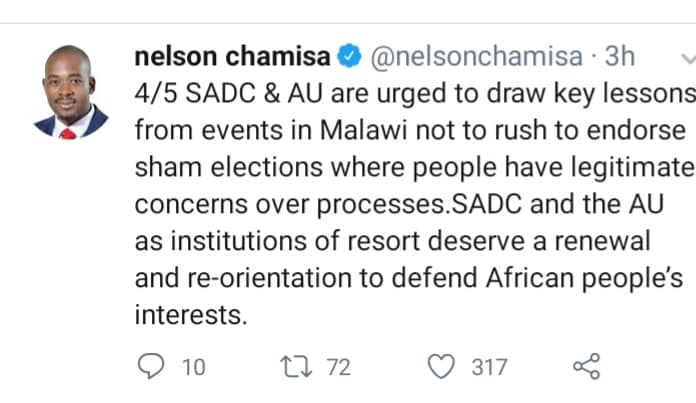Image resolution: width=696 pixels, height=403 pixels.
Task: Click the display name "nelson chamisa"
Action: coord(233,58)
